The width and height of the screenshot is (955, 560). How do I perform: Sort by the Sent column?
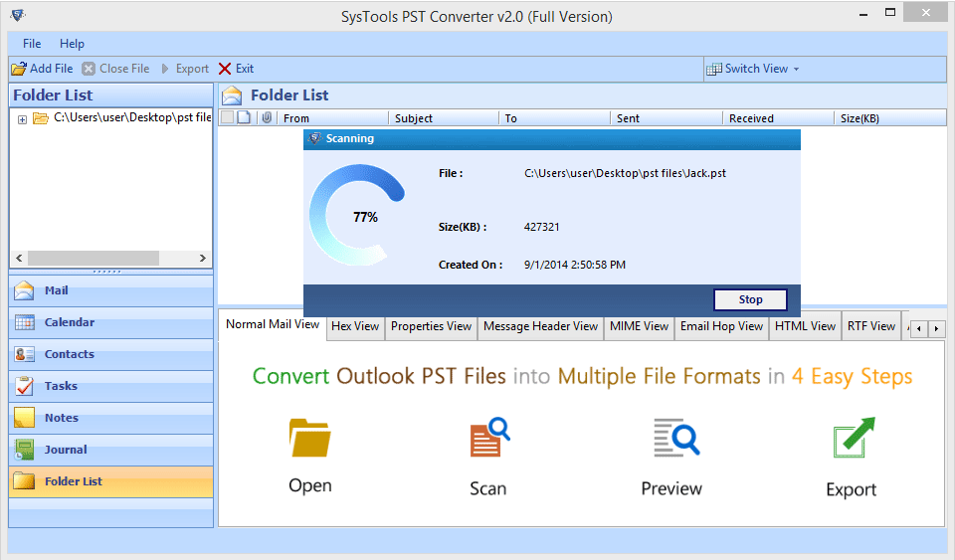[667, 118]
